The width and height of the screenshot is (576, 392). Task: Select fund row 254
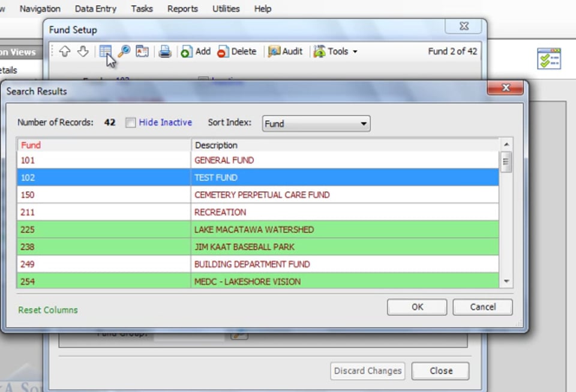(x=104, y=281)
